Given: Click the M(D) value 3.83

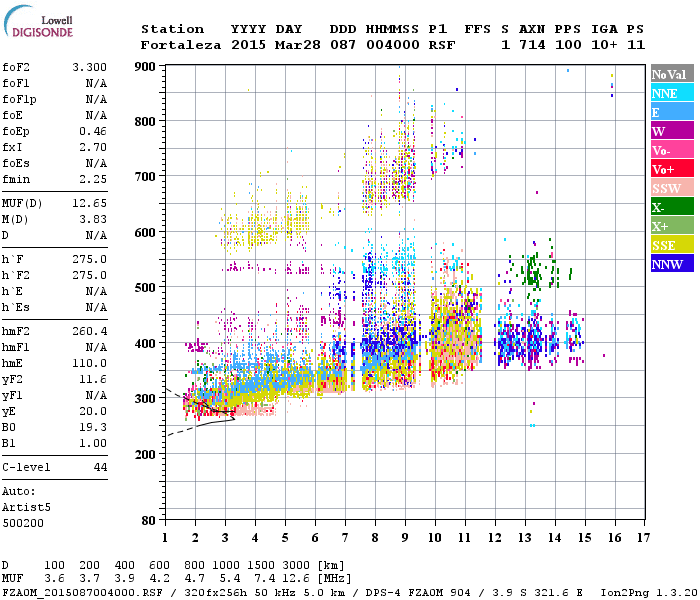Looking at the screenshot, I should [93, 219].
